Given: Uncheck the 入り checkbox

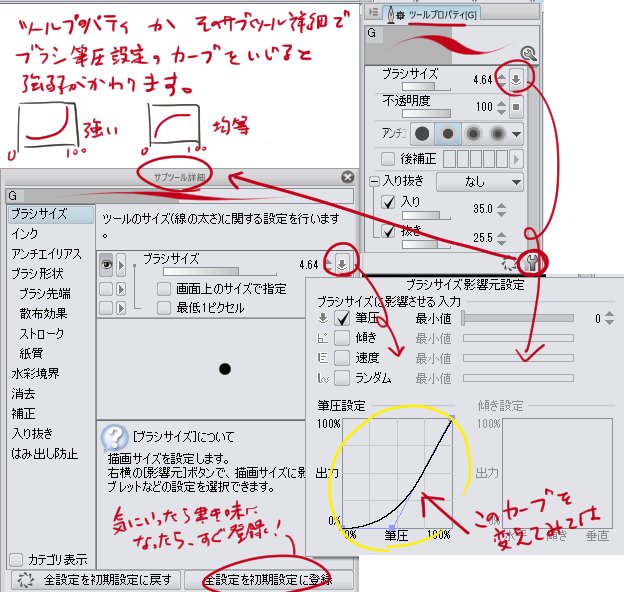Looking at the screenshot, I should coord(388,202).
